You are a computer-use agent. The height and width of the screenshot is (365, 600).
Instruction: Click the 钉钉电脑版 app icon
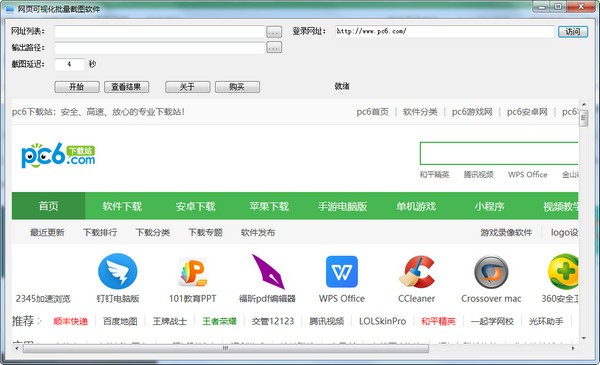pos(117,271)
